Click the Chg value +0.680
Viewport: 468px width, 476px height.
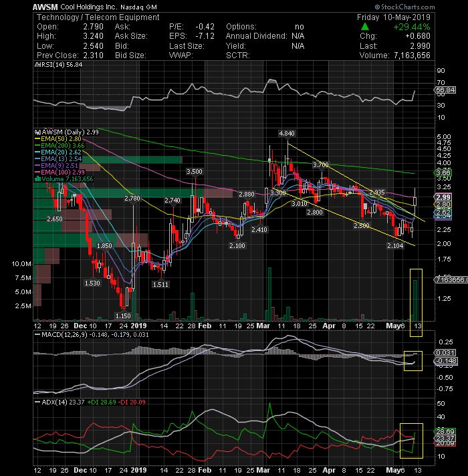[x=418, y=36]
